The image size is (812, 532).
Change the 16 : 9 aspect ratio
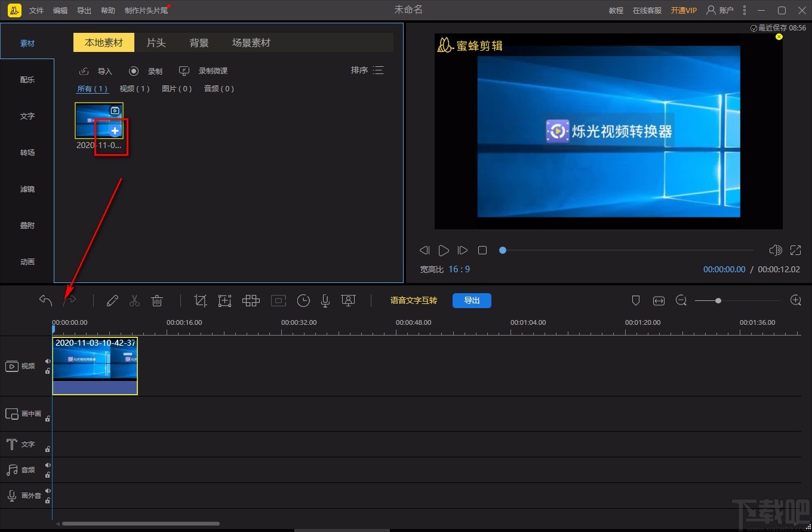(x=459, y=269)
